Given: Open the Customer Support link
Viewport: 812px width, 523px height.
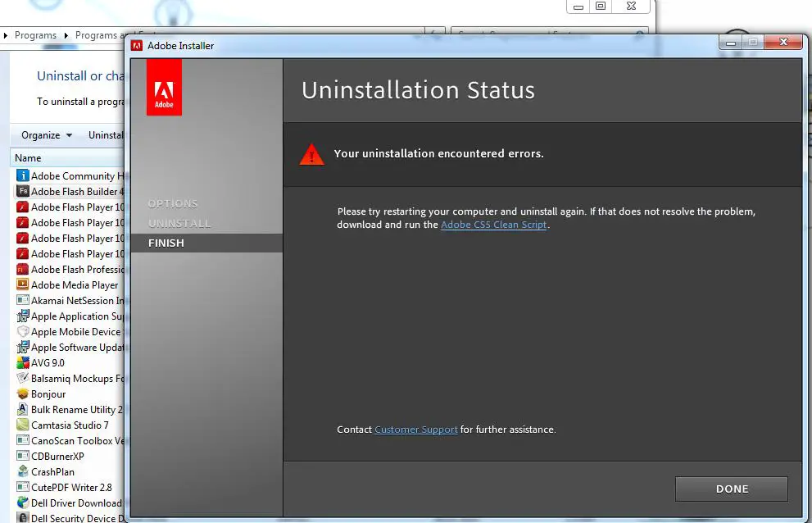Looking at the screenshot, I should 415,430.
